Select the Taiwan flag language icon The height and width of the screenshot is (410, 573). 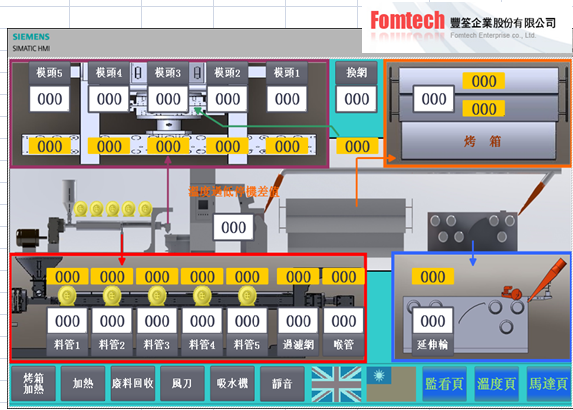click(x=391, y=384)
